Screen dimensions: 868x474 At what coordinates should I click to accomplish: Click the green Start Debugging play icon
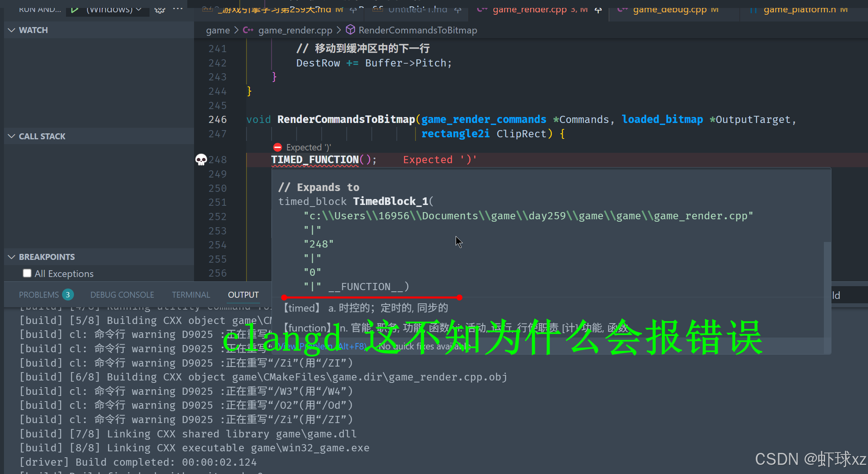74,10
